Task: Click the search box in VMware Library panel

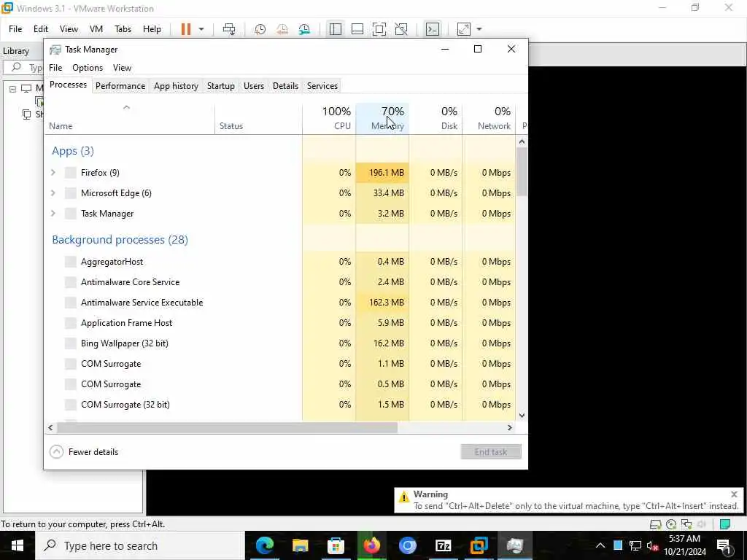Action: tap(24, 67)
